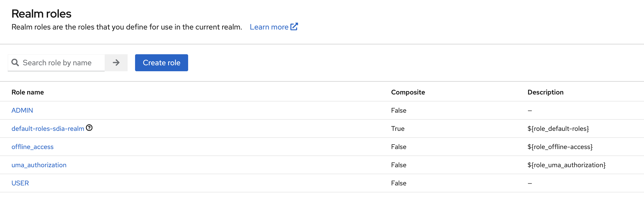Viewport: 644px width, 217px height.
Task: Click the ${role_default-roles} description
Action: 558,128
